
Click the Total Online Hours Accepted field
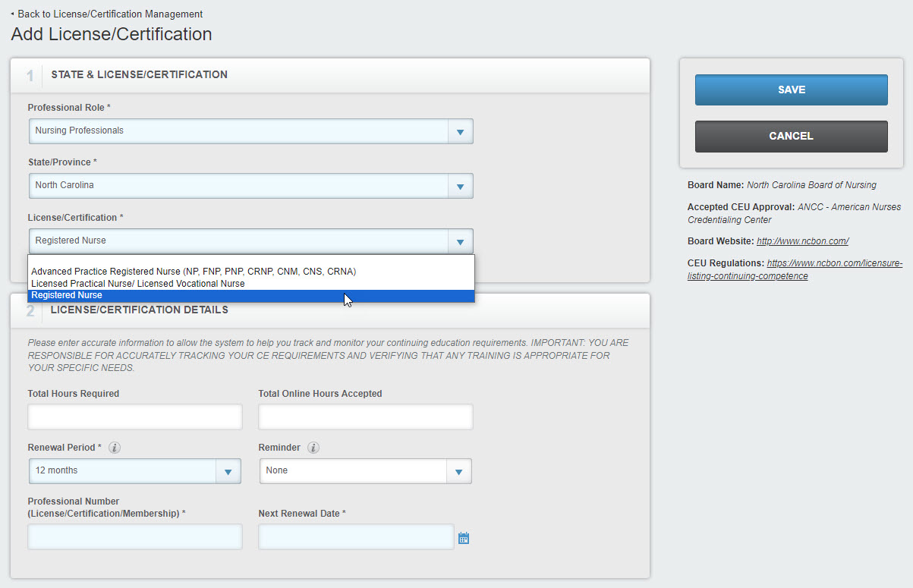(365, 417)
